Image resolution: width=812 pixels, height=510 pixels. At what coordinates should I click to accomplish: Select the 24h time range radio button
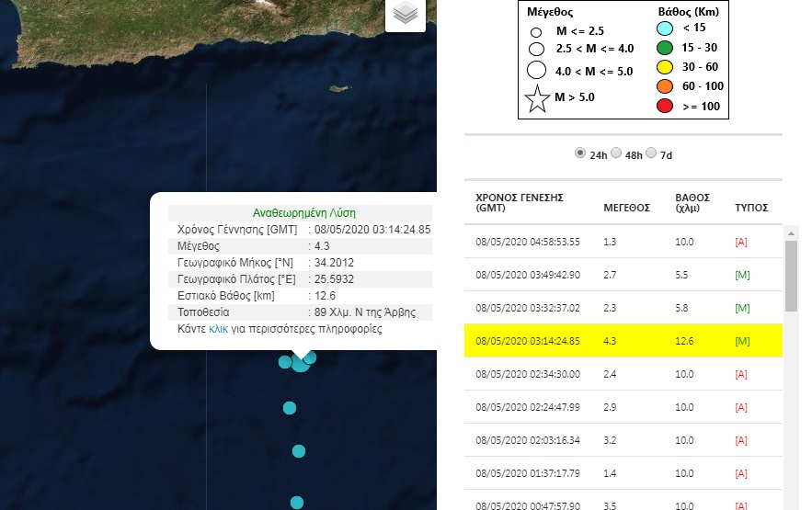coord(580,153)
